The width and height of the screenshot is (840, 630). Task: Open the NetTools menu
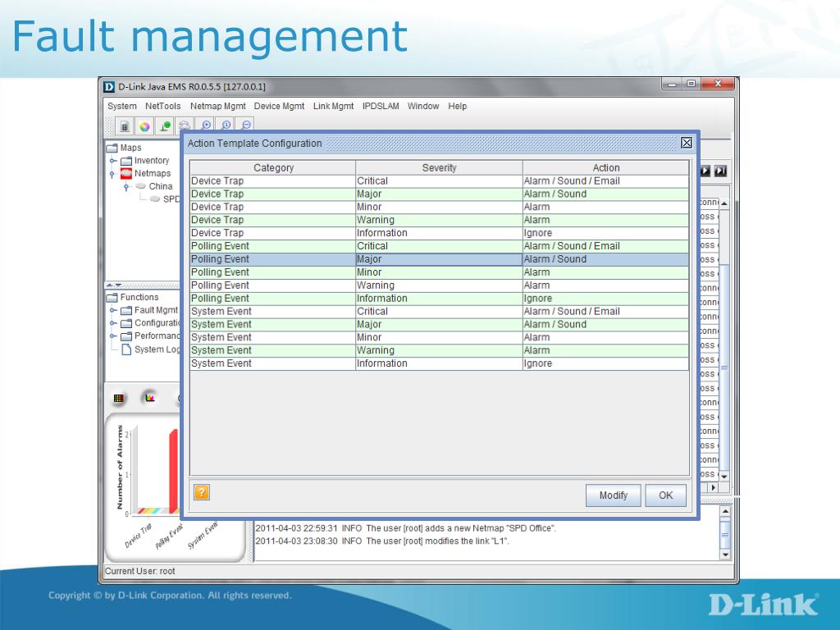coord(163,106)
